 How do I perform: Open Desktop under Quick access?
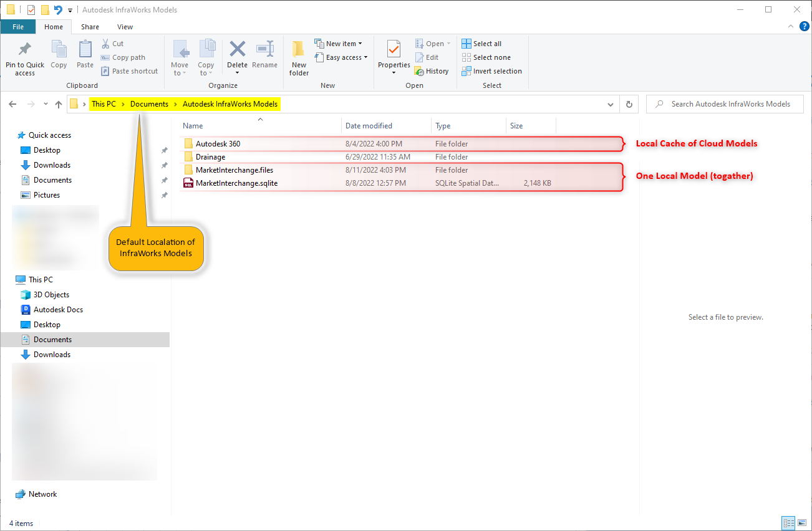[47, 150]
